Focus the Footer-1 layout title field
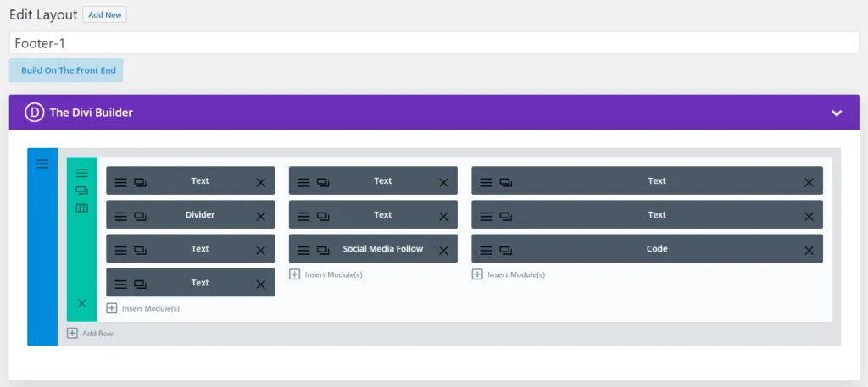The width and height of the screenshot is (868, 387). 434,43
